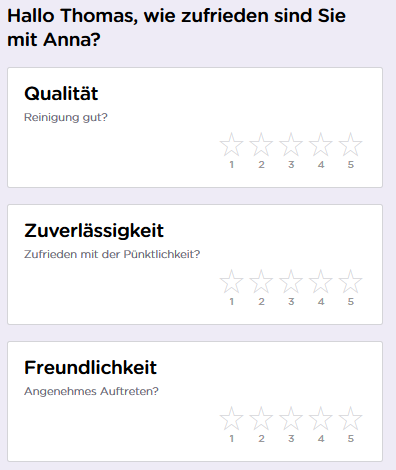The width and height of the screenshot is (396, 470).
Task: Click the number 1 under Qualität stars
Action: [232, 165]
